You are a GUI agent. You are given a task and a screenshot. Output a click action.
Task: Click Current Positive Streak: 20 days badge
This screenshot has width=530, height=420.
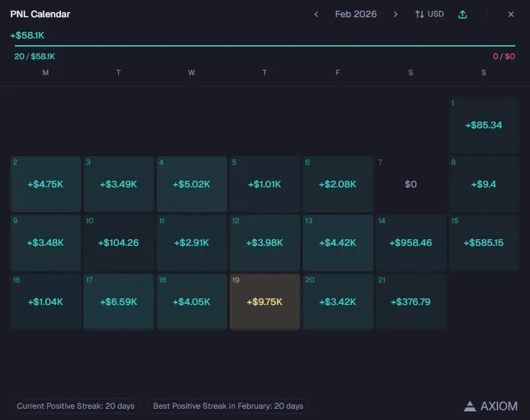pos(76,406)
